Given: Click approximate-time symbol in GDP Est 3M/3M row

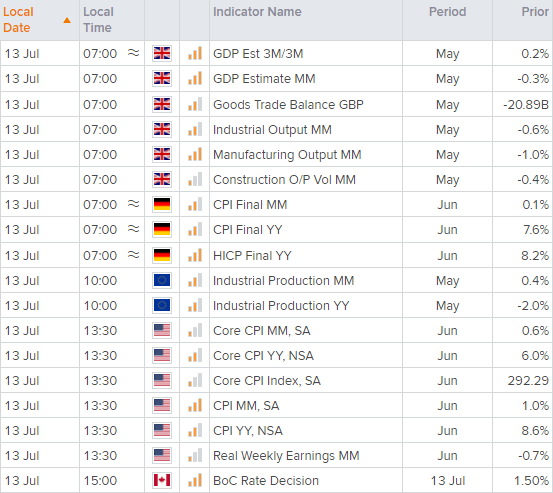Looking at the screenshot, I should coord(133,53).
